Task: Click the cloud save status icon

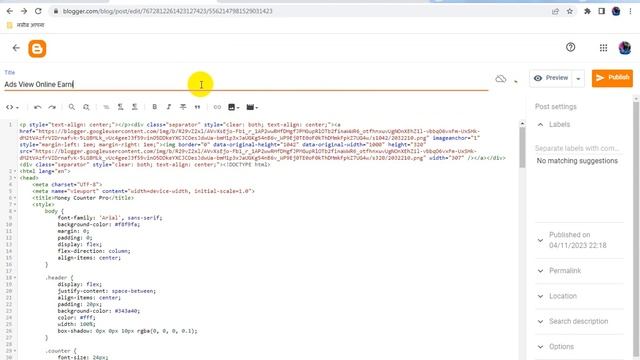Action: [x=501, y=79]
